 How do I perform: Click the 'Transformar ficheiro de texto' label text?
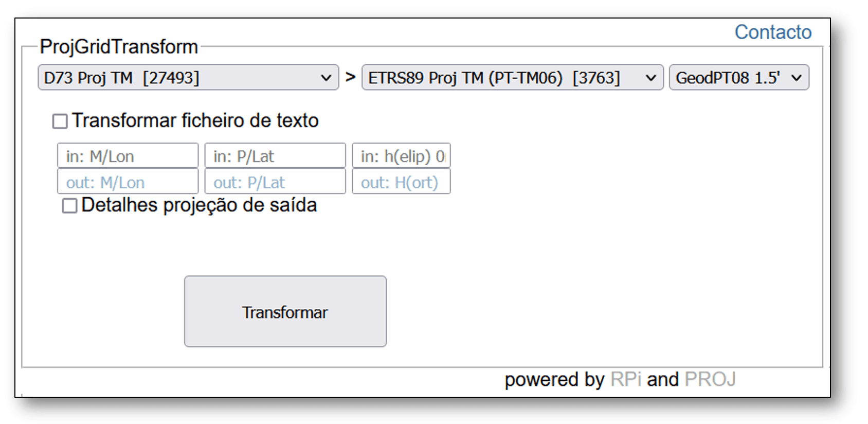pos(195,120)
